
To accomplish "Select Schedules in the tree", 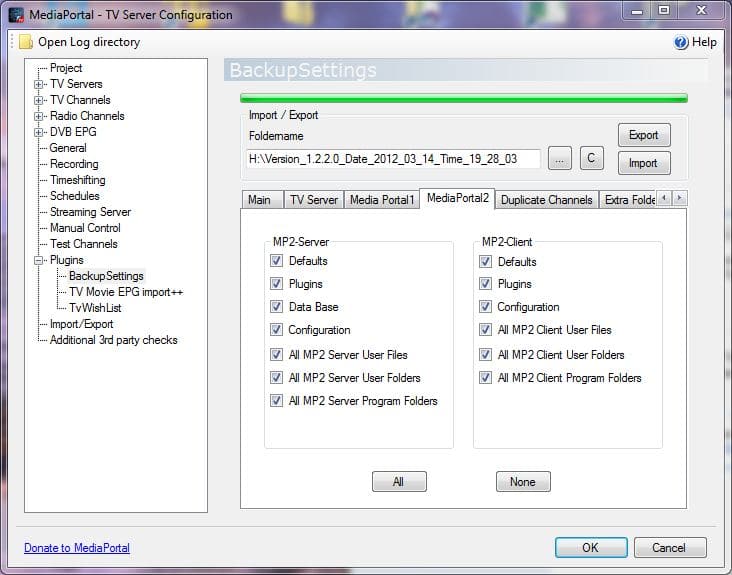I will coord(74,196).
